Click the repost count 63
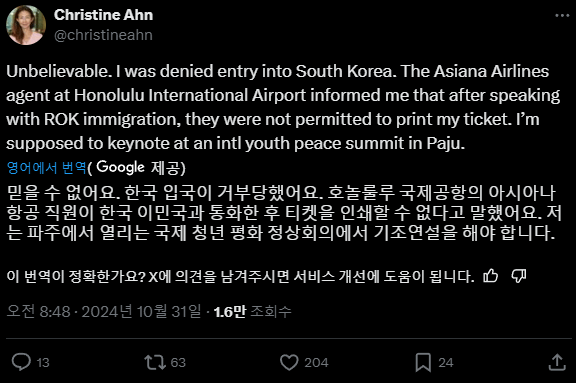The image size is (576, 383). tap(178, 363)
